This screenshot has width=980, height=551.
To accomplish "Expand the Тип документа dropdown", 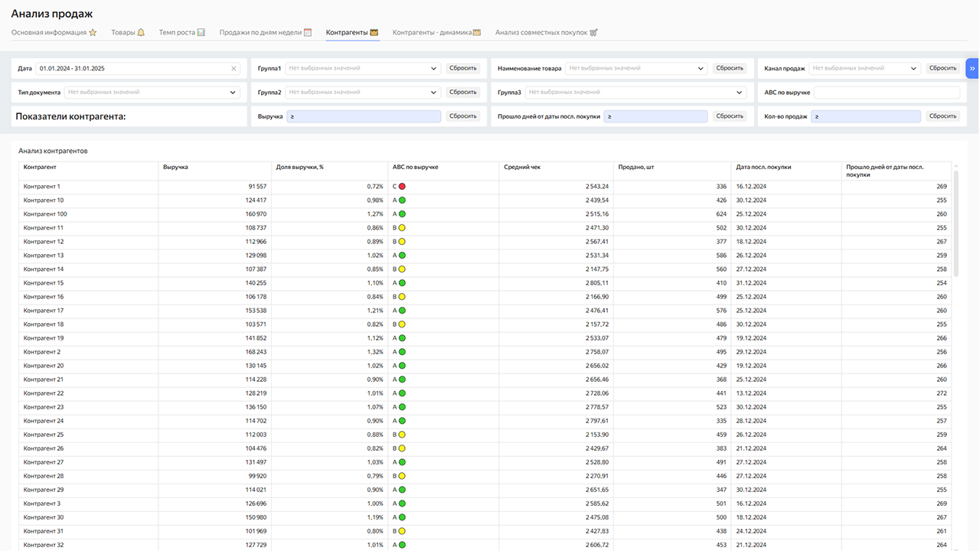I will point(152,93).
